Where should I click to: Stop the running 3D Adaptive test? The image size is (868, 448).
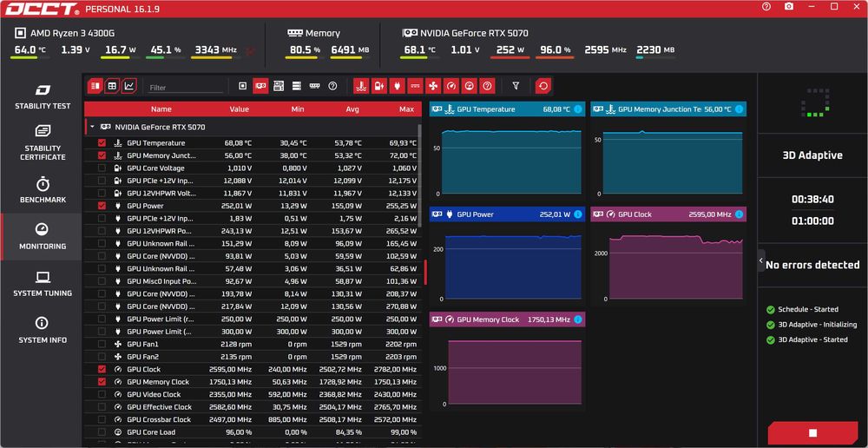(x=812, y=433)
